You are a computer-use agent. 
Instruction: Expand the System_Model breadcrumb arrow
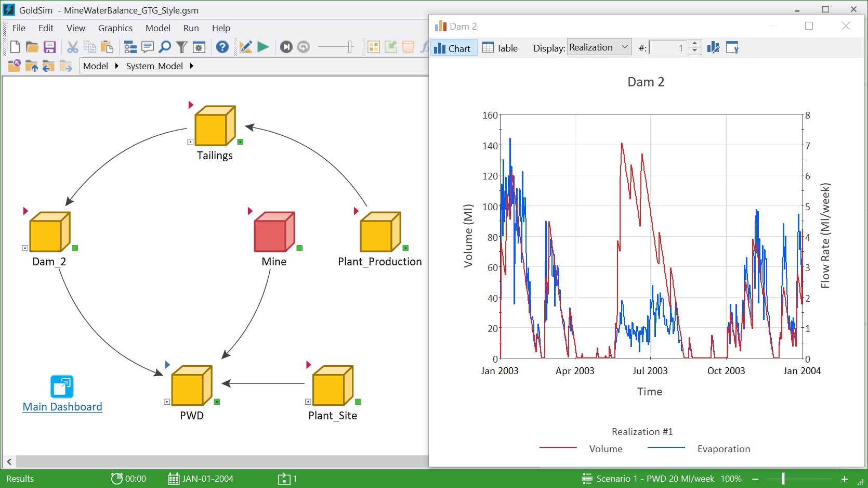(192, 66)
